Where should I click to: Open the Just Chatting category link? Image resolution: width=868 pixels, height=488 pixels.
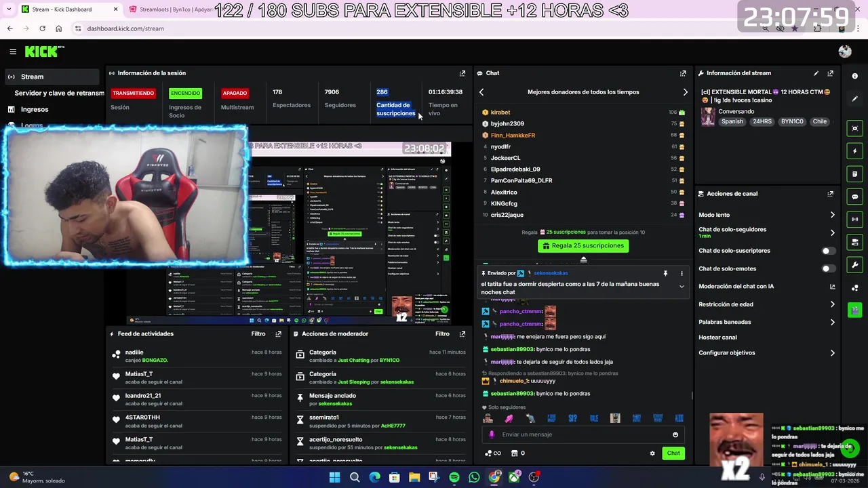[x=353, y=361]
